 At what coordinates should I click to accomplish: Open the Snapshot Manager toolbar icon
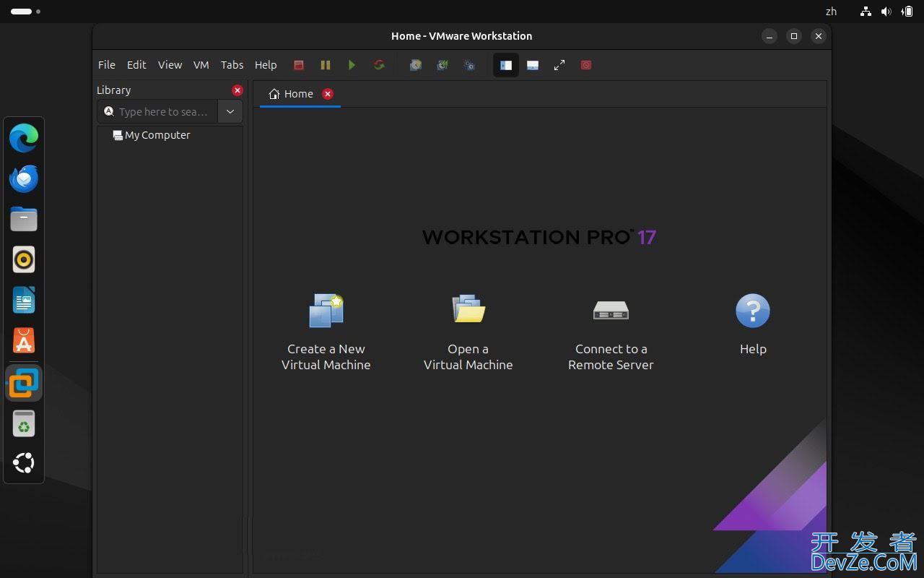pyautogui.click(x=469, y=65)
